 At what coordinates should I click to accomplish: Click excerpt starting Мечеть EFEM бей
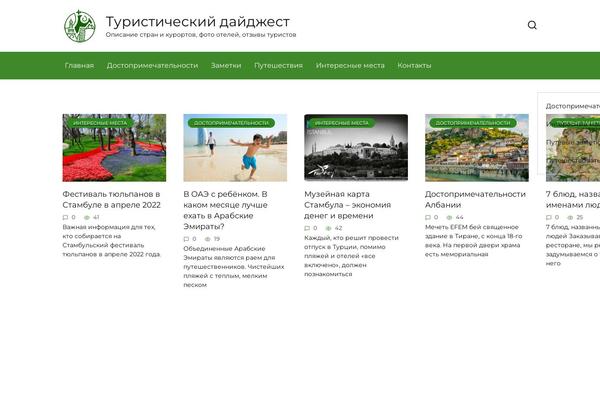474,241
